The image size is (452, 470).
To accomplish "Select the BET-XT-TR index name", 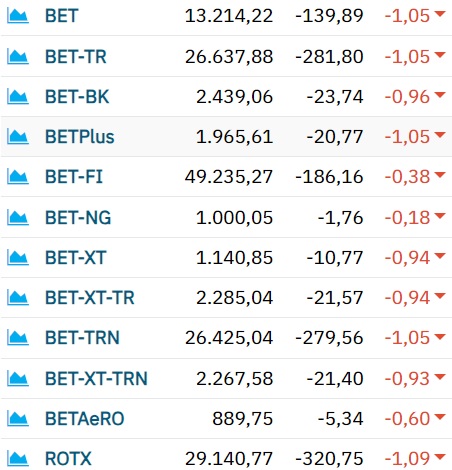I will pos(90,298).
